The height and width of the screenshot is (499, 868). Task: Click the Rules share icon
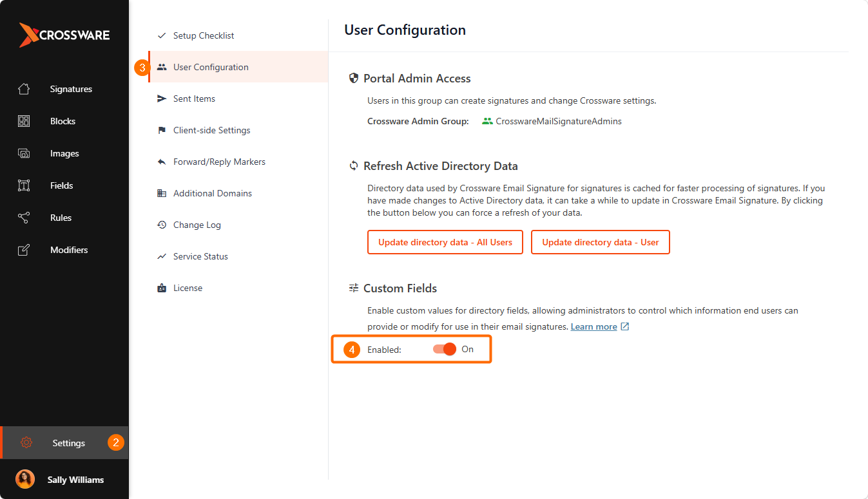click(24, 218)
